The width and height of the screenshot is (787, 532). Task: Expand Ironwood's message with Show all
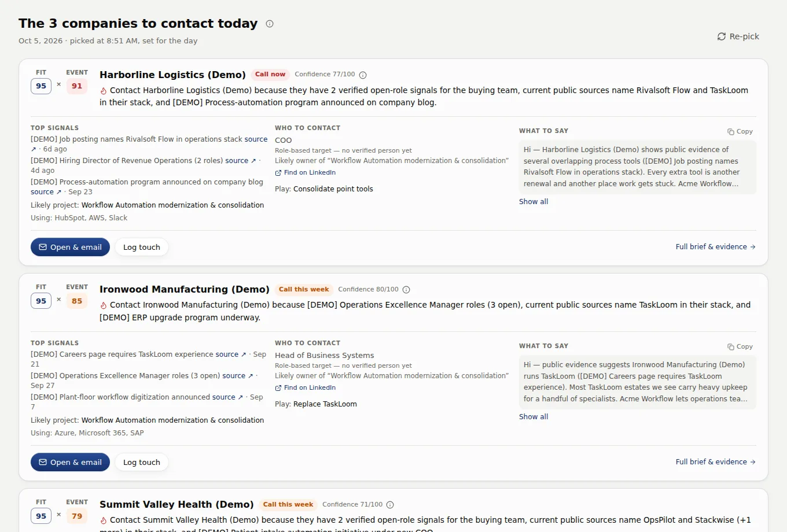(534, 416)
